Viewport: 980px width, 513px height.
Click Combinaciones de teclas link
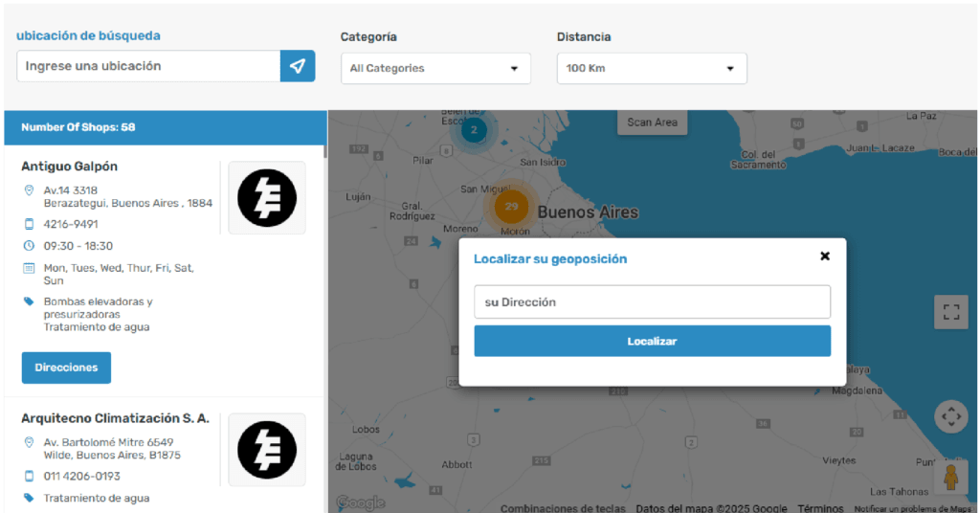(x=563, y=508)
